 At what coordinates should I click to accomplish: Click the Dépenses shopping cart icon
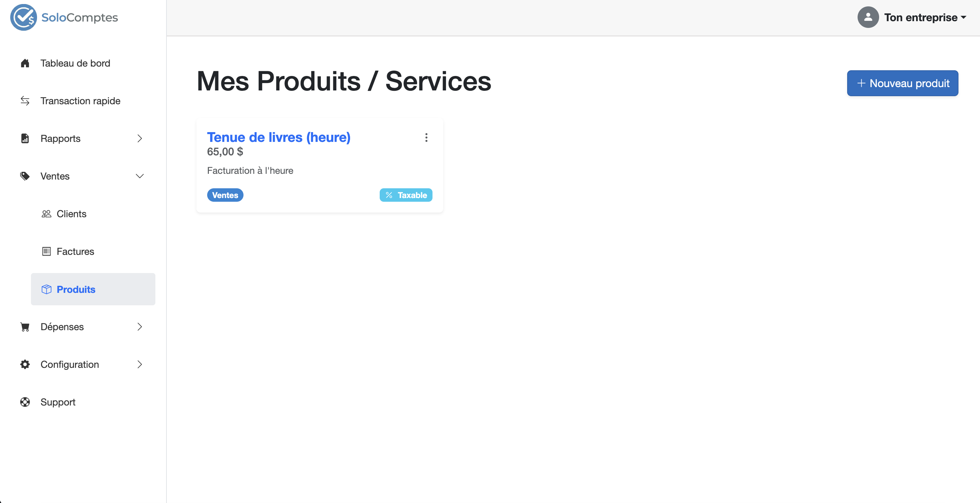coord(25,327)
